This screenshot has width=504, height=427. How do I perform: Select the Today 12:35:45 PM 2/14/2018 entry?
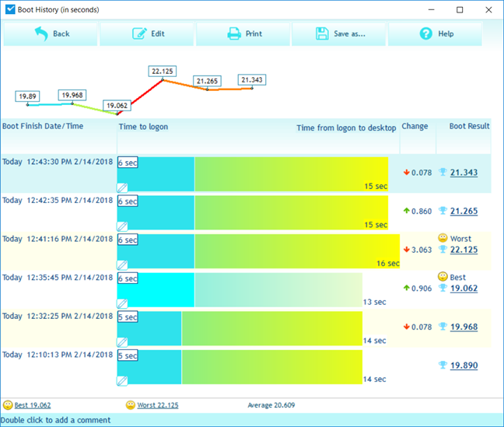(x=58, y=278)
